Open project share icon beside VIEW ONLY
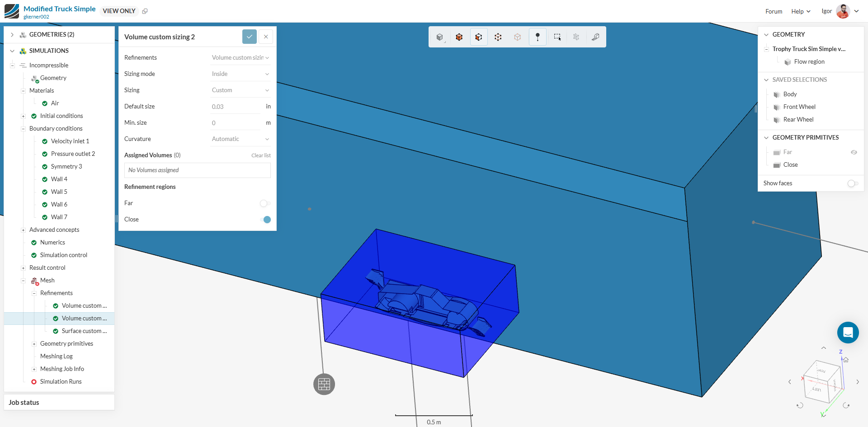This screenshot has height=427, width=868. click(145, 11)
